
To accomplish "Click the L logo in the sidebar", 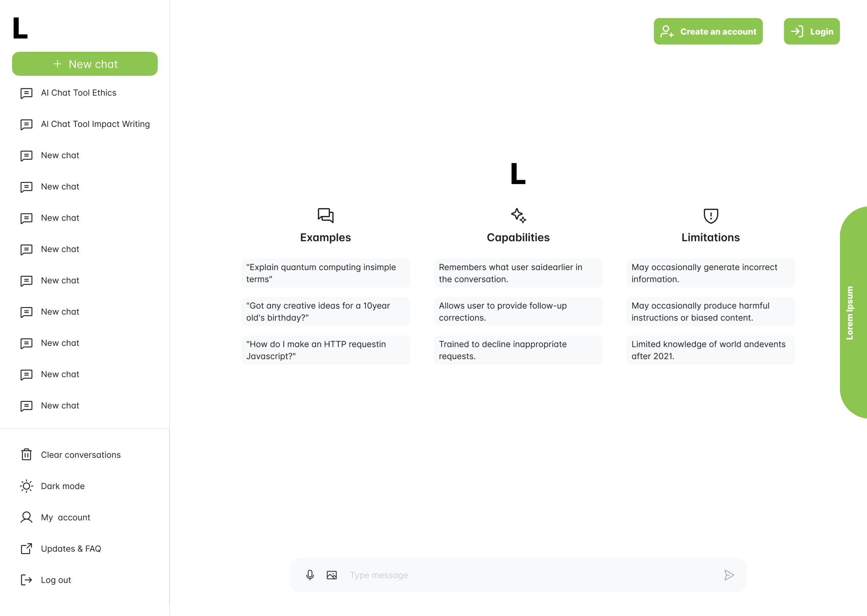I will click(x=20, y=28).
